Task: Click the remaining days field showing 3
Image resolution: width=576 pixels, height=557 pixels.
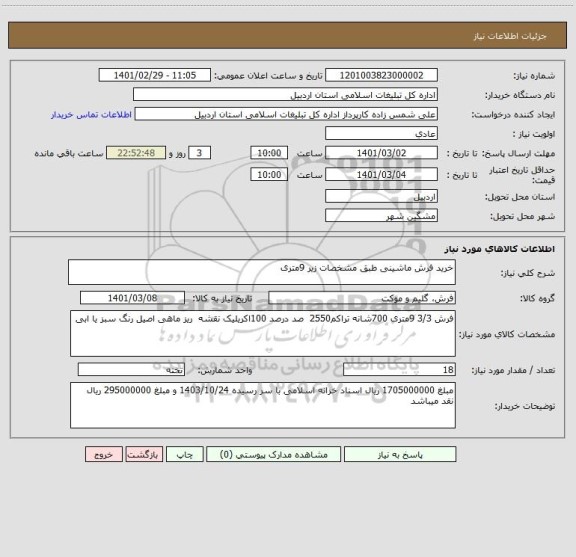Action: 199,153
